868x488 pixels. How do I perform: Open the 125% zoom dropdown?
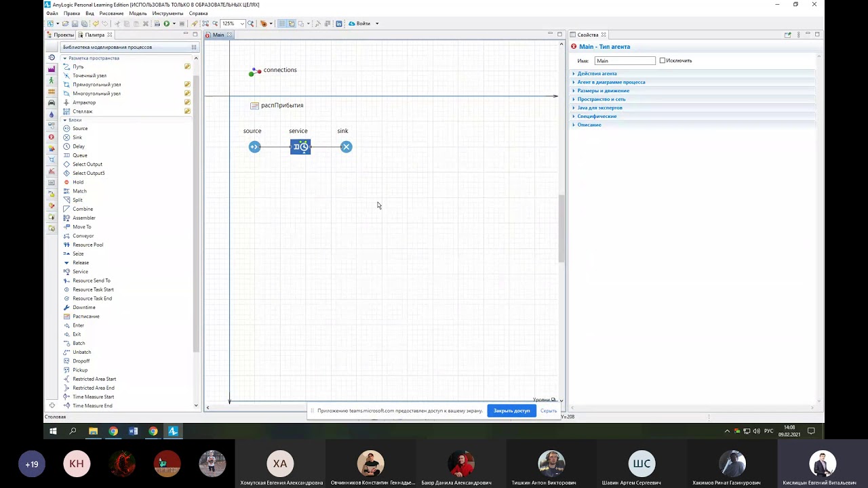pyautogui.click(x=241, y=24)
